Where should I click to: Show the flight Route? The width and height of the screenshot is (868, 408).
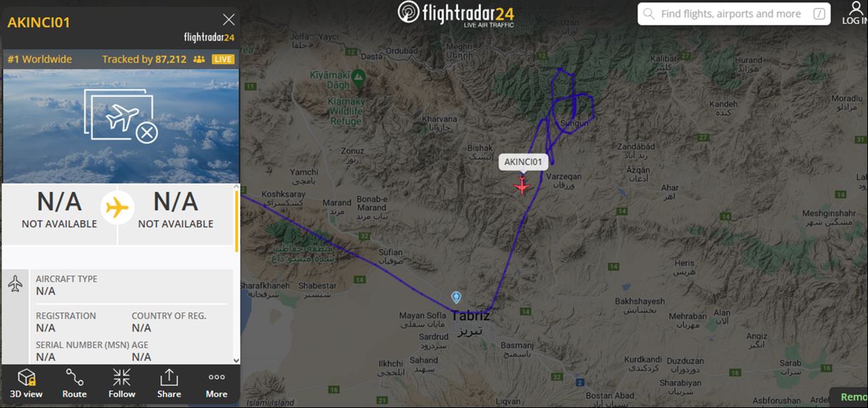(74, 384)
